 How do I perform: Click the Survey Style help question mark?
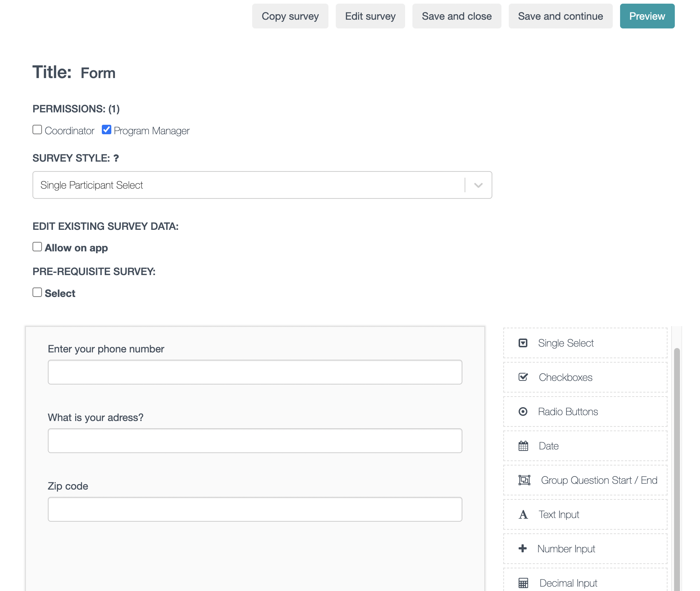pos(116,158)
